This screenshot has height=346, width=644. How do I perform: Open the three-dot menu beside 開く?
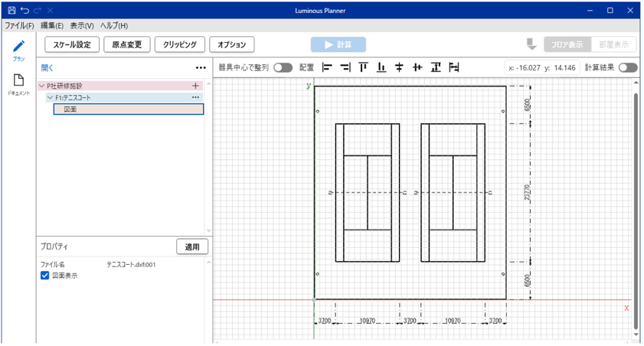(x=201, y=68)
